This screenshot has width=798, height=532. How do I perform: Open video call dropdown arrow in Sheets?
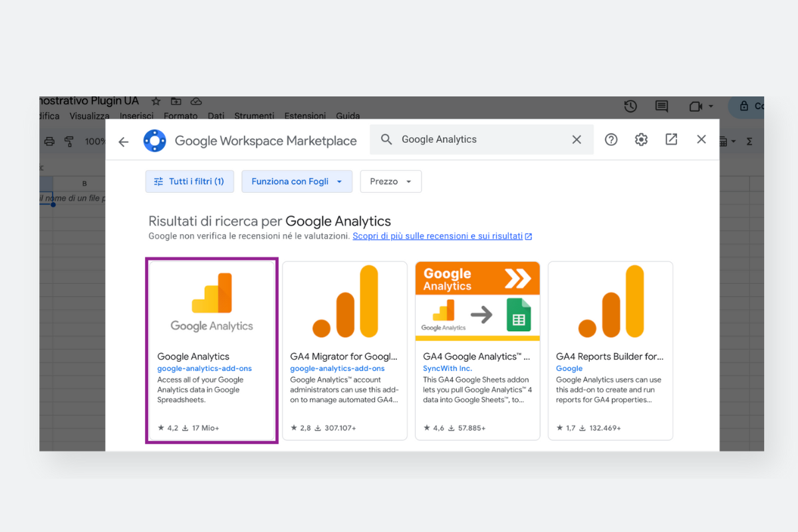[x=711, y=106]
